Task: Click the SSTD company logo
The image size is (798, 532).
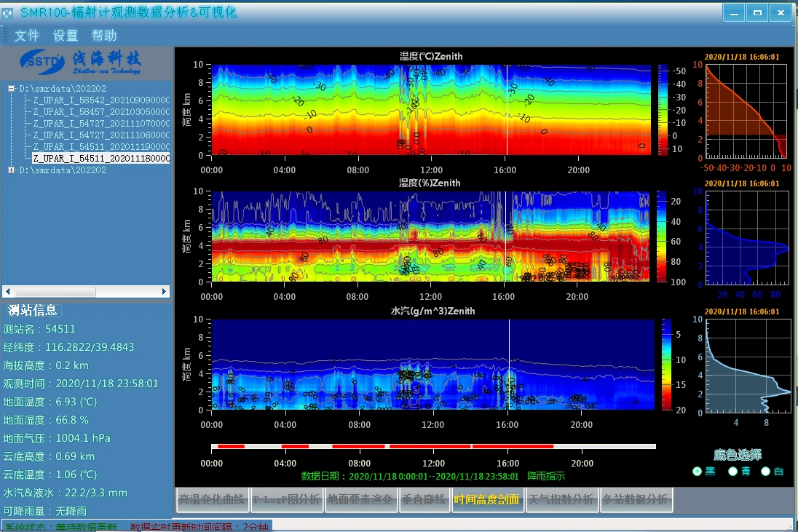Action: pos(43,60)
